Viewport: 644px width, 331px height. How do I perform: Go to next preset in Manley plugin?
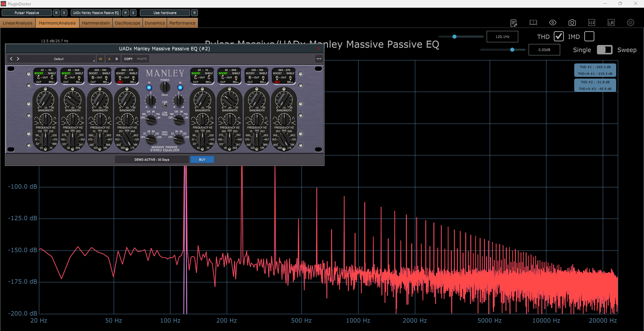click(x=18, y=59)
